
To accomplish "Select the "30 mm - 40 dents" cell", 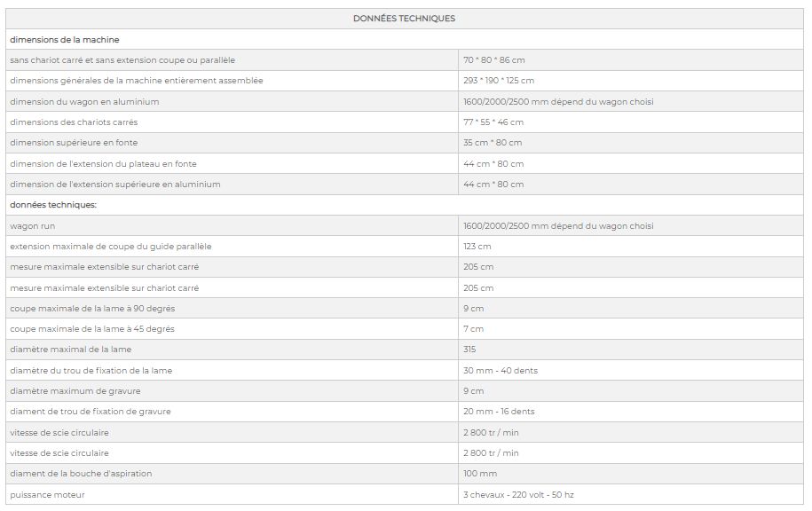I will [x=501, y=371].
